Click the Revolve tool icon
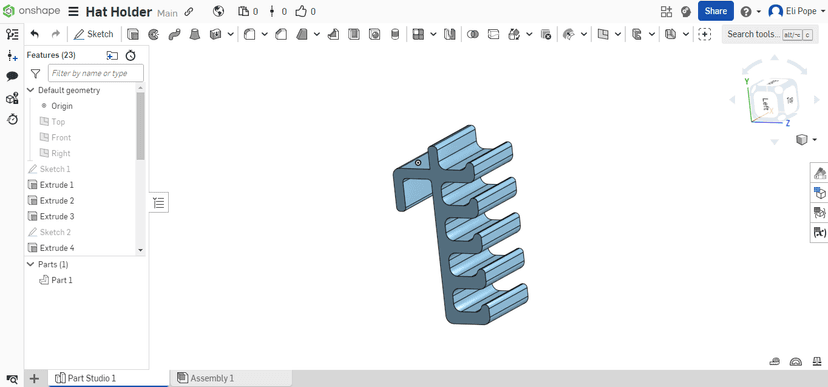This screenshot has height=387, width=828. click(154, 34)
